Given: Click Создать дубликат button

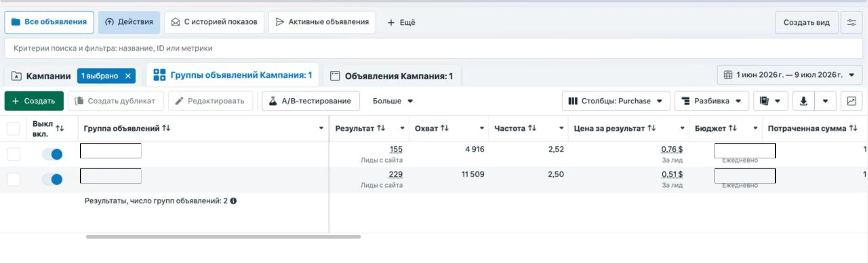Looking at the screenshot, I should (x=116, y=101).
